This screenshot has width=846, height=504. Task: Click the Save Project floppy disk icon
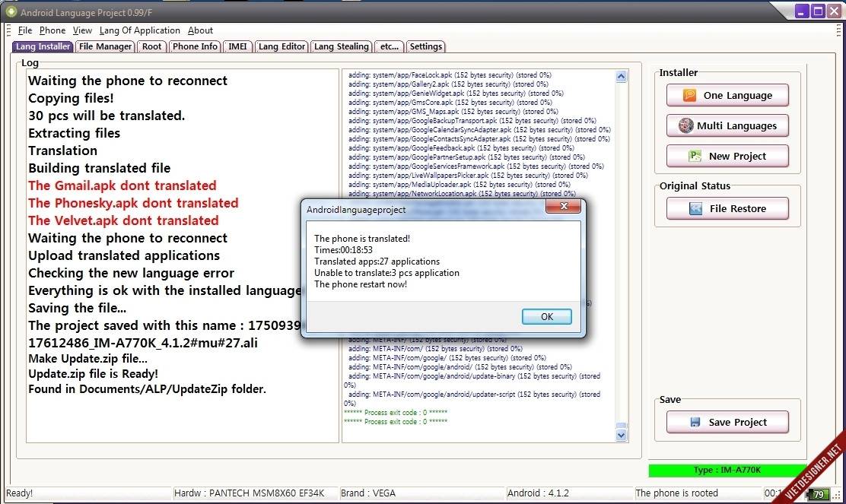point(695,422)
